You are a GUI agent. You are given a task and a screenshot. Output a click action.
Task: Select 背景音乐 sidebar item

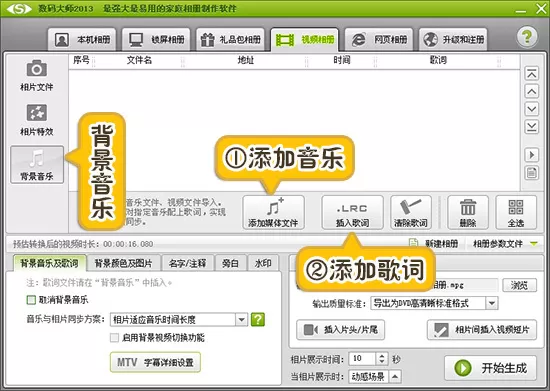37,164
